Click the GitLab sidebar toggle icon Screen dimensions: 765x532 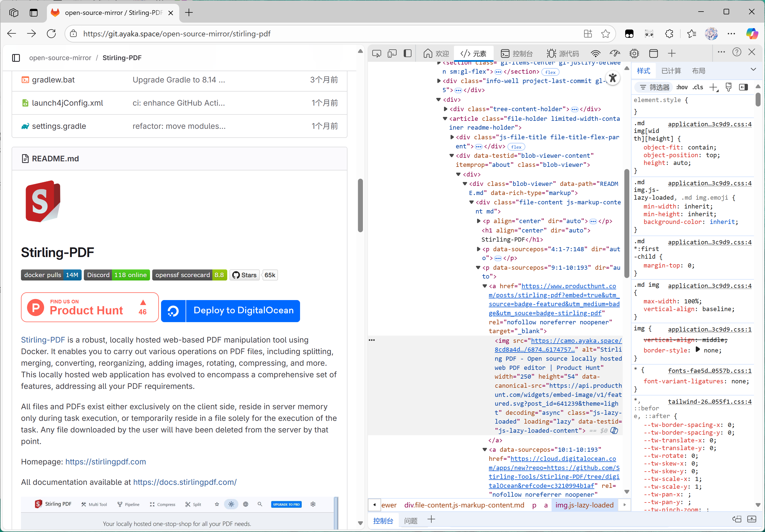[16, 58]
